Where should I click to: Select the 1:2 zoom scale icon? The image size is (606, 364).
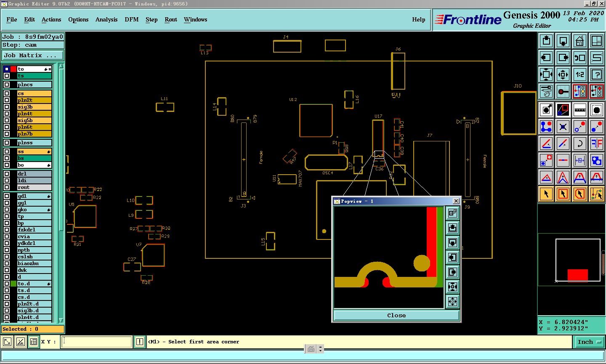pos(579,74)
